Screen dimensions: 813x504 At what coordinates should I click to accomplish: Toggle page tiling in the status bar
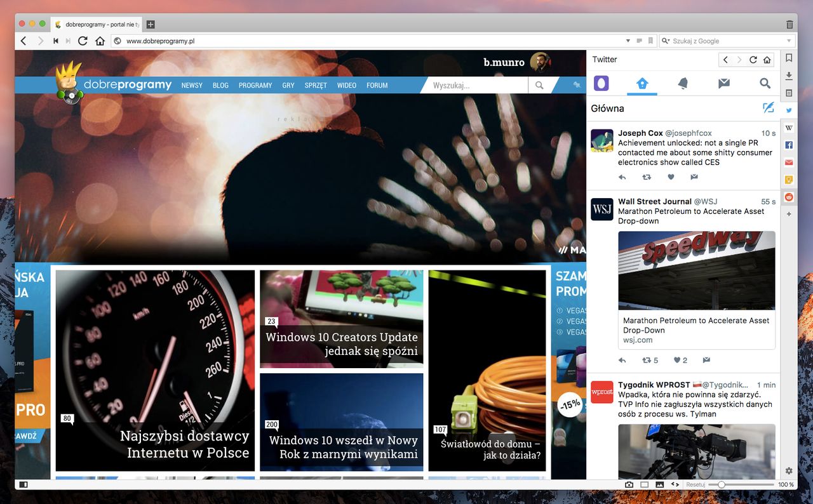coord(644,484)
